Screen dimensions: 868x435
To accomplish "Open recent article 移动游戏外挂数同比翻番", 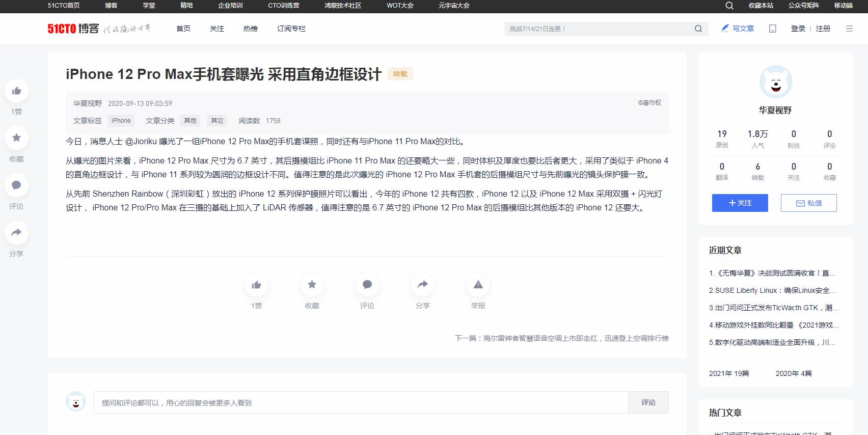I will pos(774,325).
